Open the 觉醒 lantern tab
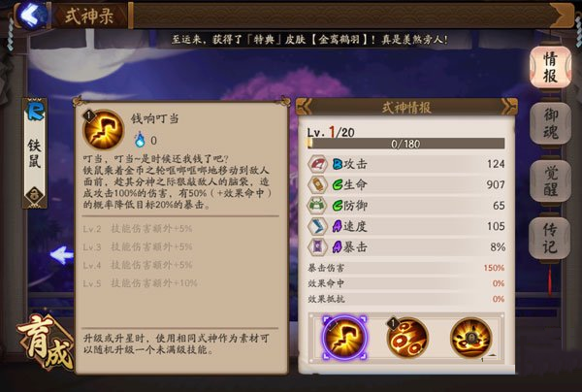 [x=550, y=181]
